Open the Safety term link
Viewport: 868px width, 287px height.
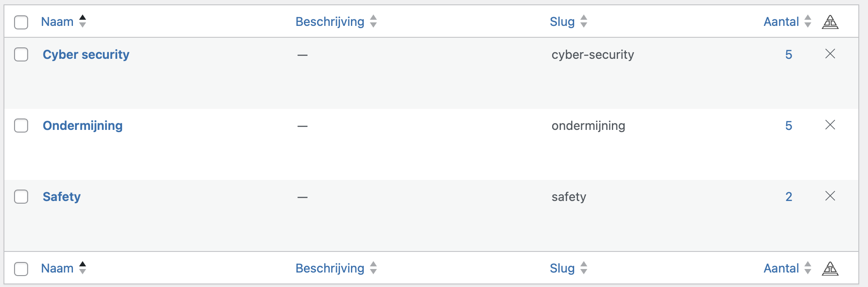[61, 197]
